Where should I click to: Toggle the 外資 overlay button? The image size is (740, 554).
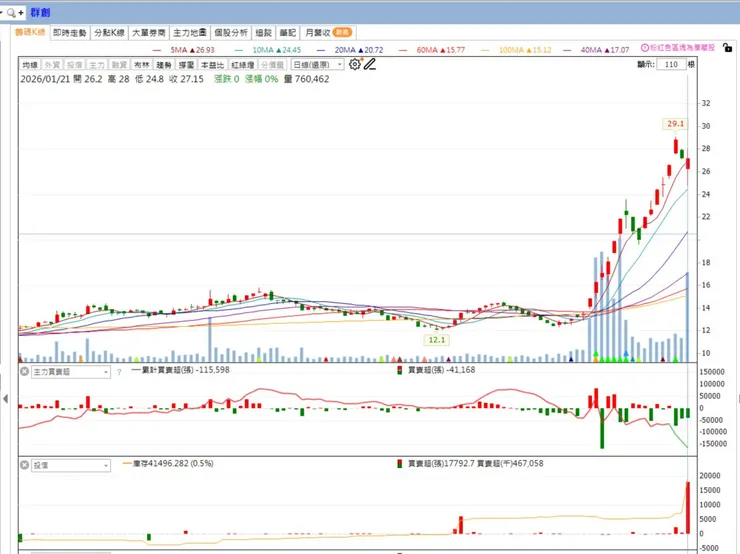[52, 65]
